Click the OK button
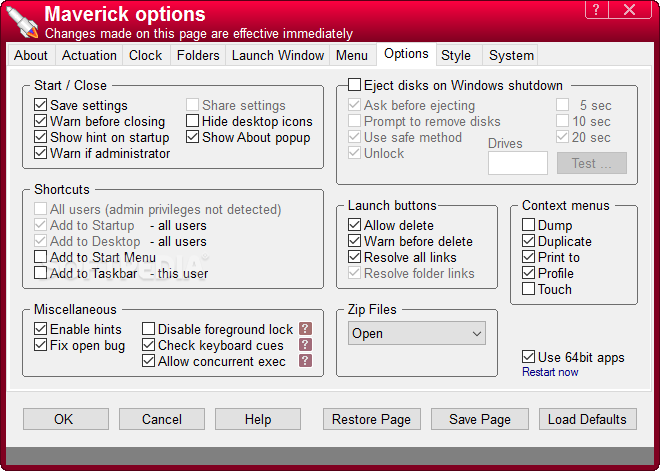The image size is (660, 471). 66,419
